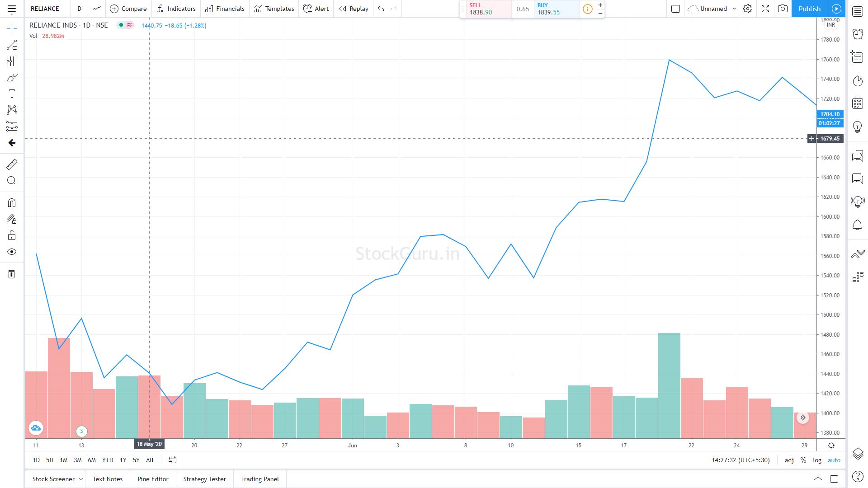This screenshot has height=488, width=868.
Task: Open the alerts clock panel
Action: [x=858, y=34]
